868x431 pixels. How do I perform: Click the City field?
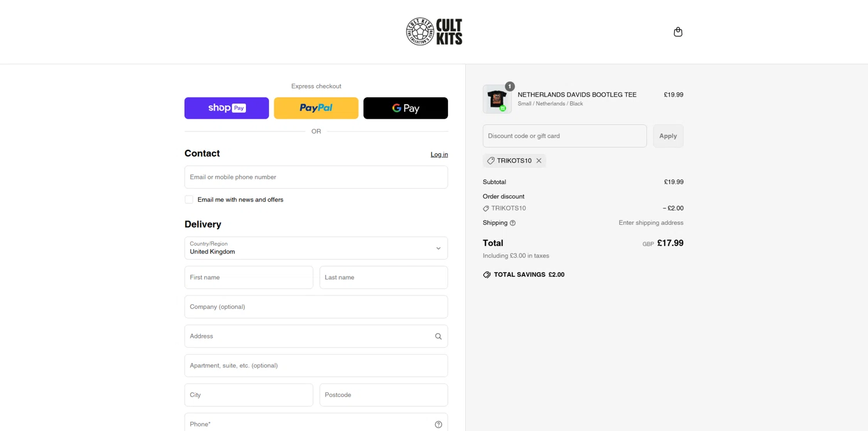coord(249,395)
